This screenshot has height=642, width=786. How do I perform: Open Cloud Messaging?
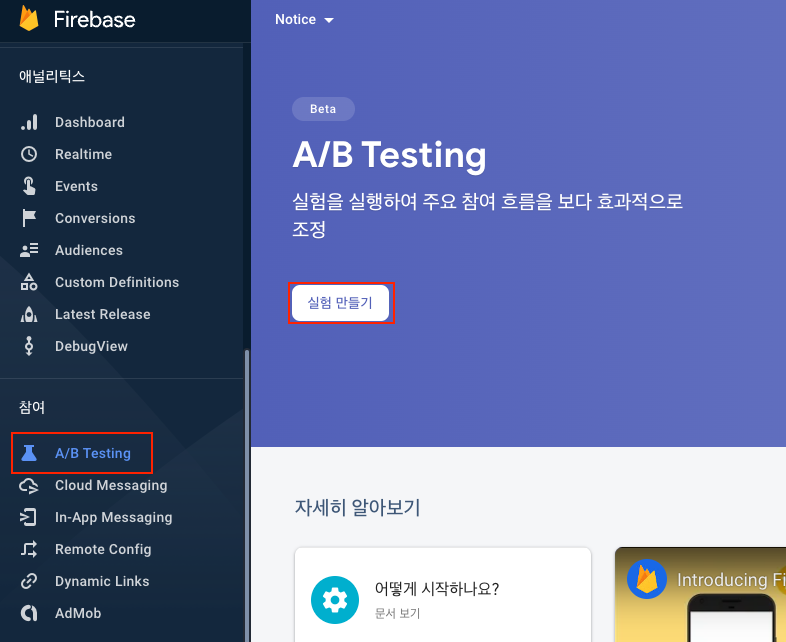(x=111, y=485)
